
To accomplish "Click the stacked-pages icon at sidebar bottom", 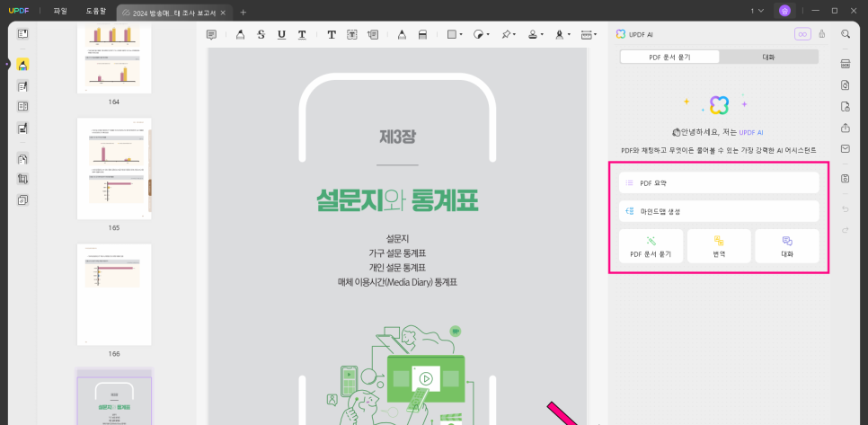I will pos(22,199).
